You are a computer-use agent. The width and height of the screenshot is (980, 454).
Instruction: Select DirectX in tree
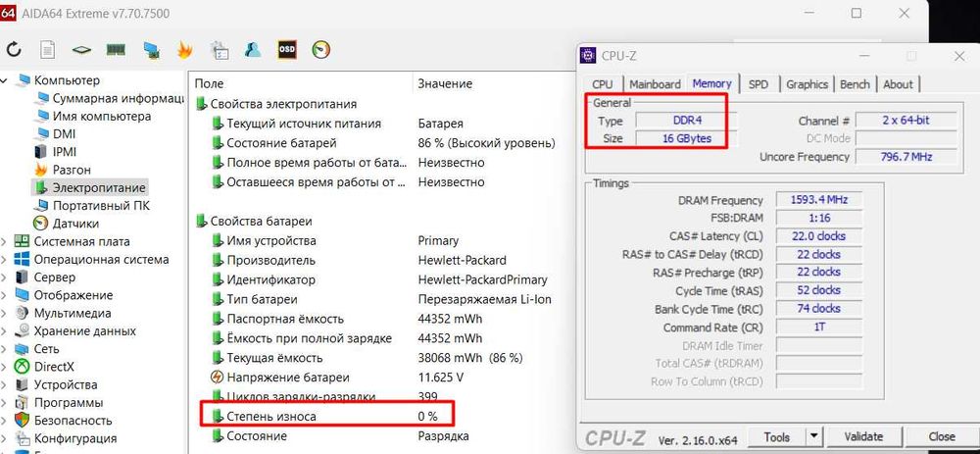coord(54,367)
